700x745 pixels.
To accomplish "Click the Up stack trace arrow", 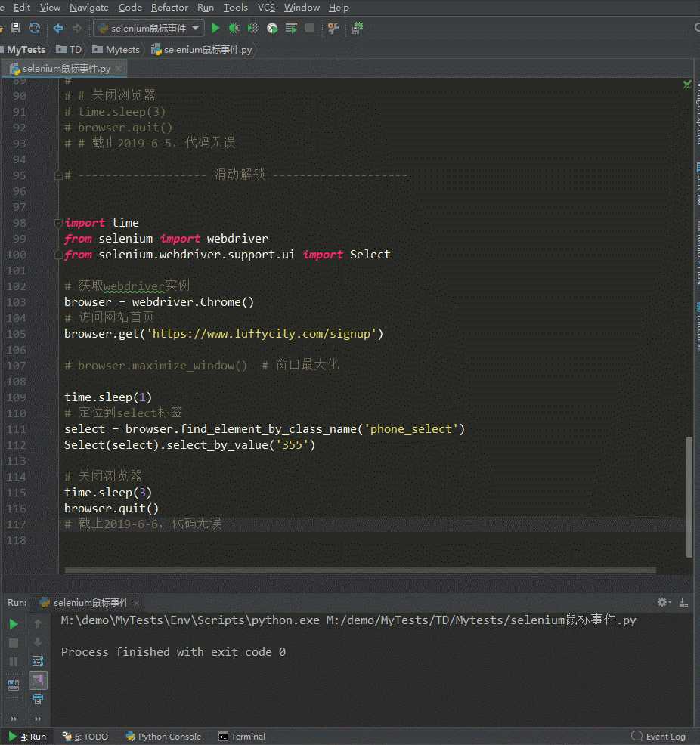I will [38, 623].
